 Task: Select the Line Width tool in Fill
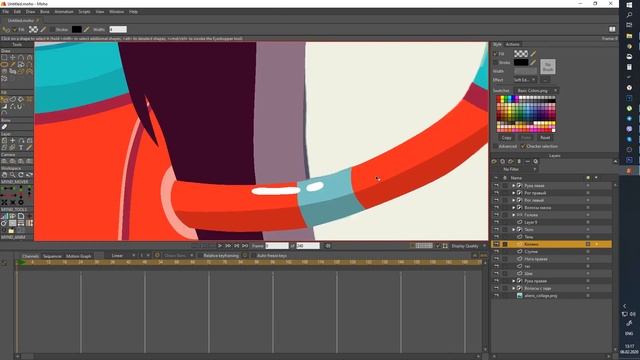coord(4,107)
